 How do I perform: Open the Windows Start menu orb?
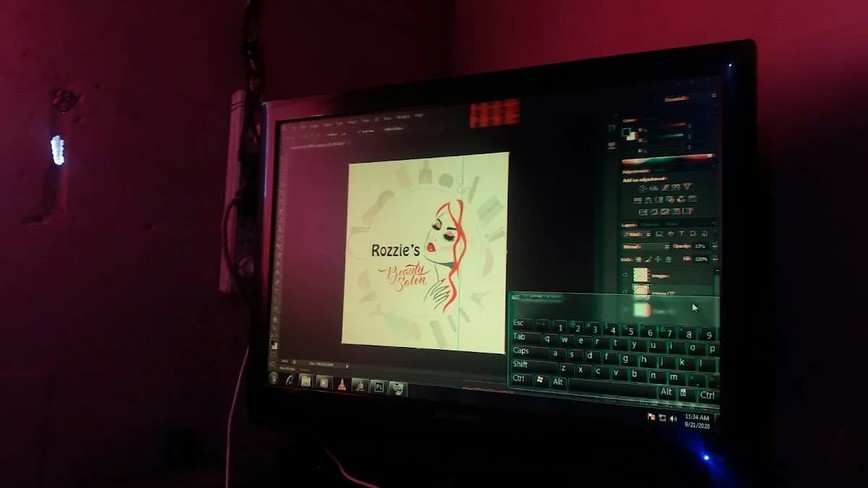point(273,377)
